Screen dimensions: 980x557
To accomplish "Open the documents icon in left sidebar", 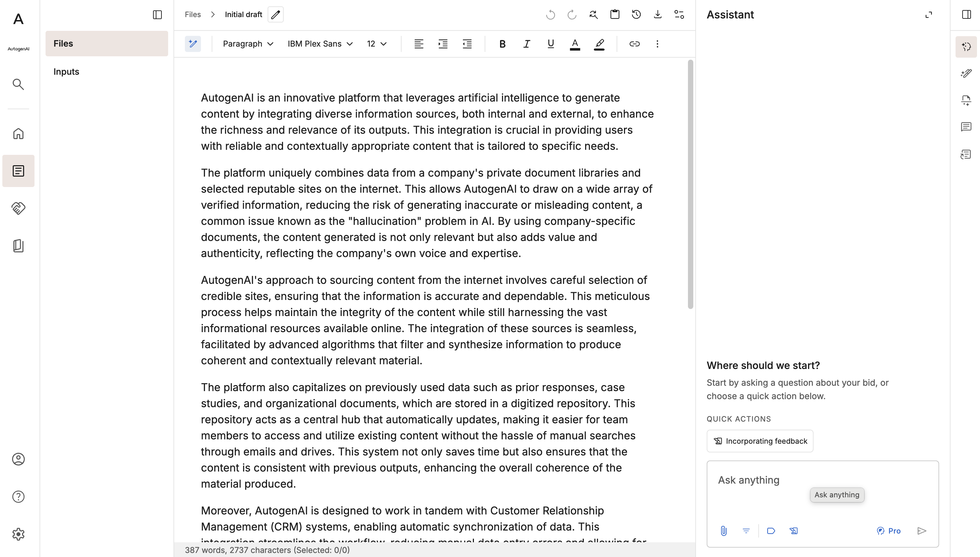I will click(18, 171).
